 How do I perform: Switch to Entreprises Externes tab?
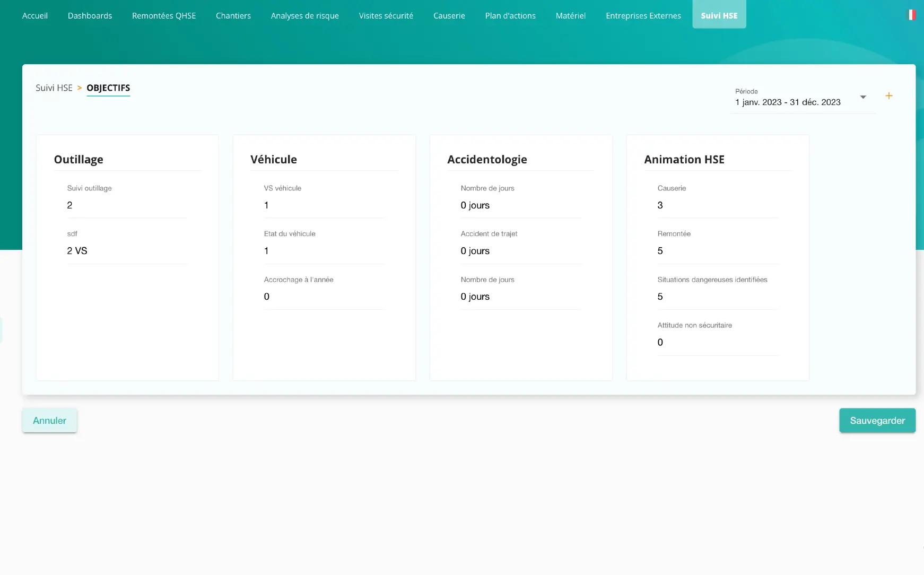[643, 15]
